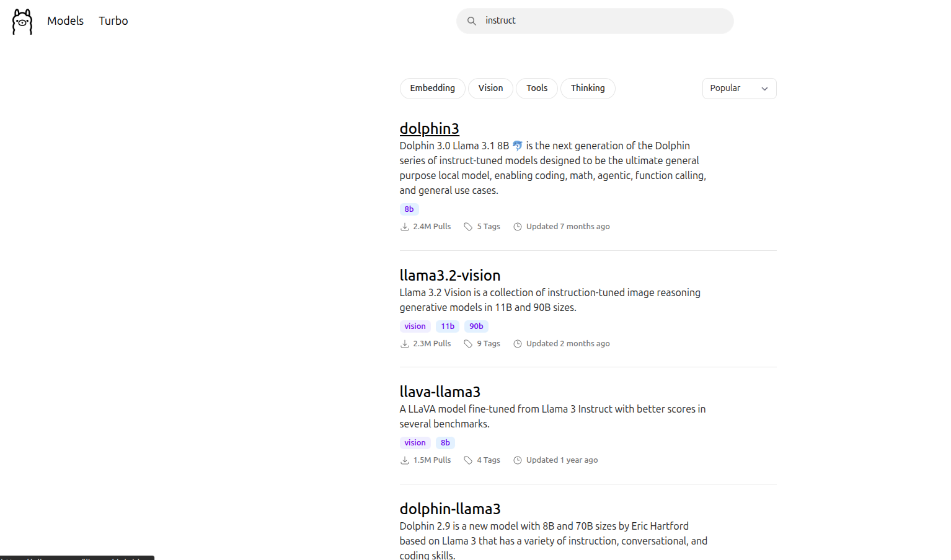Click the llava-llama3 tags label icon
The image size is (951, 560).
pyautogui.click(x=468, y=460)
